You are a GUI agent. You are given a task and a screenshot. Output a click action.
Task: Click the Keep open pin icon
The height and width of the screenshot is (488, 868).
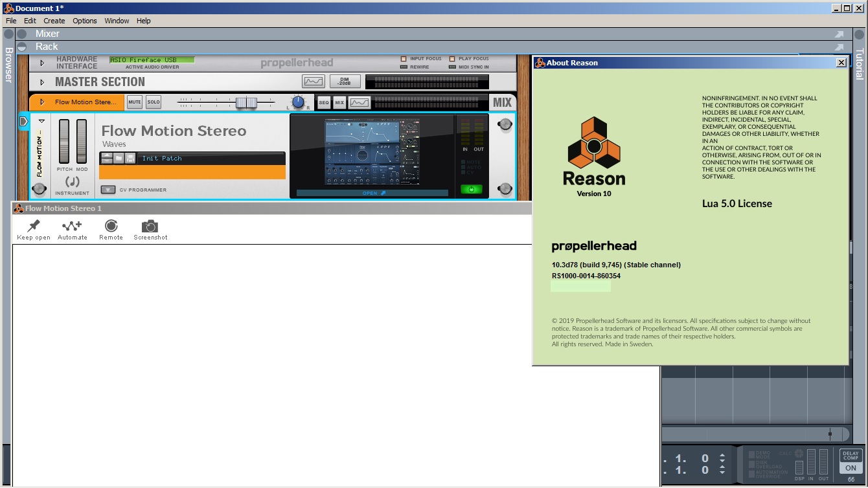(34, 225)
